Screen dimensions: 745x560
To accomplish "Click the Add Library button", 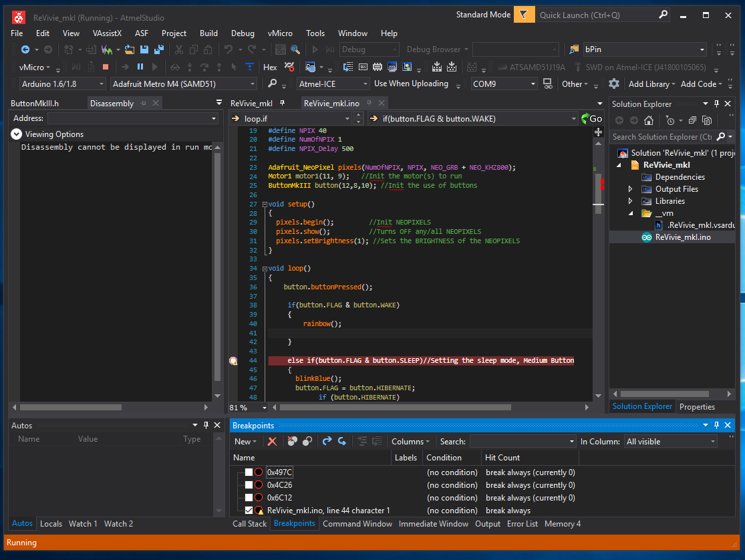I will [651, 84].
